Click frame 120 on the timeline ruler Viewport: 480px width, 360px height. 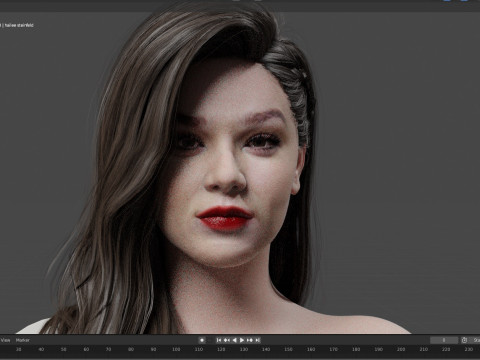[221, 349]
